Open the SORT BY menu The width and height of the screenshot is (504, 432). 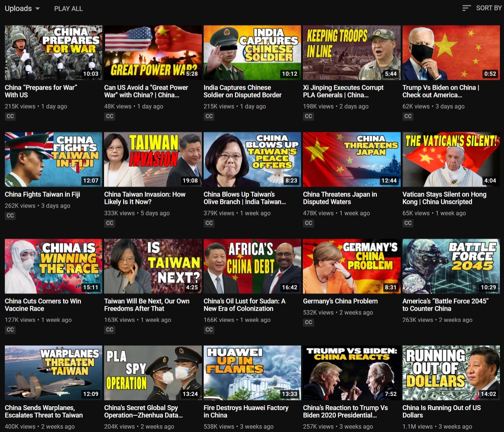[x=489, y=8]
